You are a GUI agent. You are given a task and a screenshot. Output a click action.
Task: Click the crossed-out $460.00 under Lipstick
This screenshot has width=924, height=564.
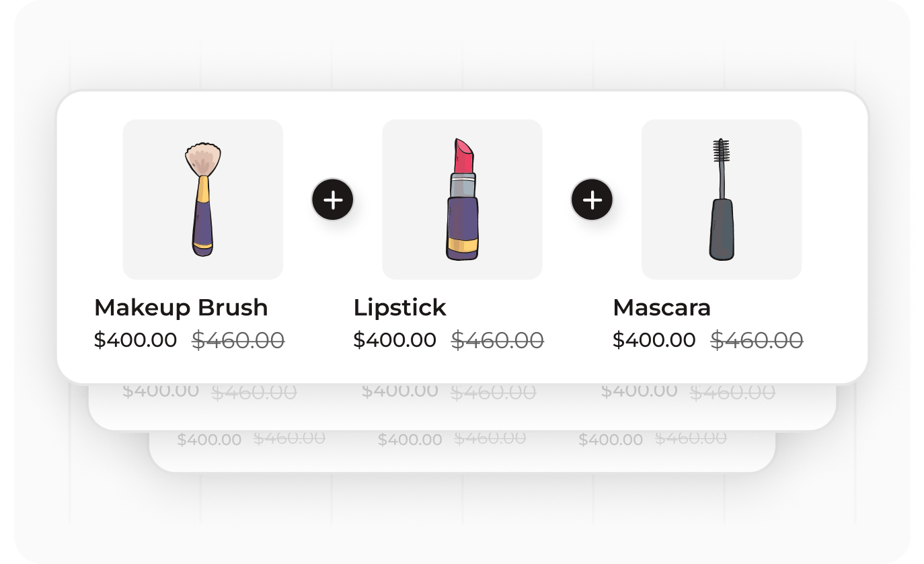(497, 340)
